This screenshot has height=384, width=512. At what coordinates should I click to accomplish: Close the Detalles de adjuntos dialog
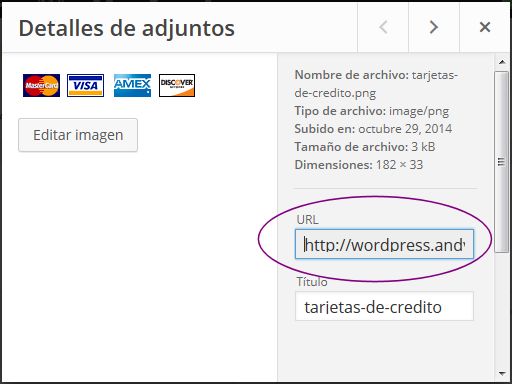485,27
